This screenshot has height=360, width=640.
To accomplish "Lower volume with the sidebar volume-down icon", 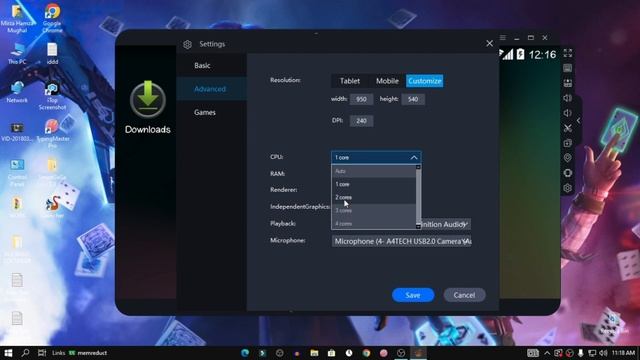I will click(568, 113).
